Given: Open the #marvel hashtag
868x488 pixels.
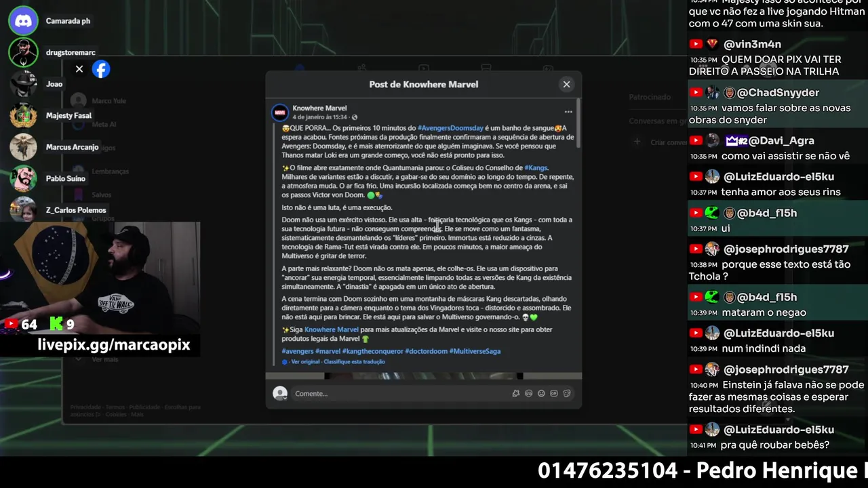Looking at the screenshot, I should point(328,351).
